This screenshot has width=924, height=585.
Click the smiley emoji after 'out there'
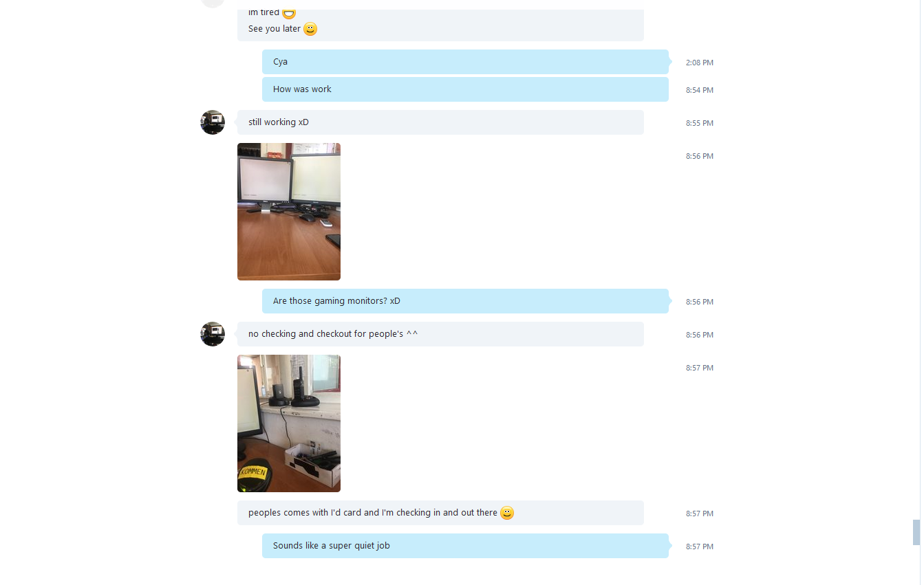click(507, 513)
